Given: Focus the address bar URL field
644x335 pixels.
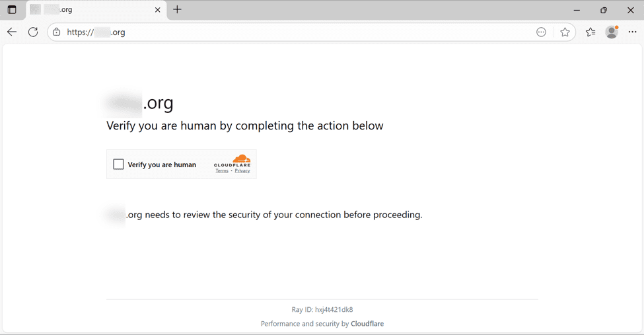Looking at the screenshot, I should tap(297, 32).
